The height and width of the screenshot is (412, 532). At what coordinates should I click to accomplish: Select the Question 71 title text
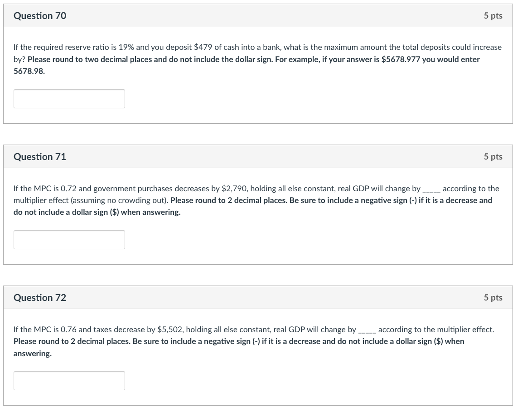coord(40,156)
